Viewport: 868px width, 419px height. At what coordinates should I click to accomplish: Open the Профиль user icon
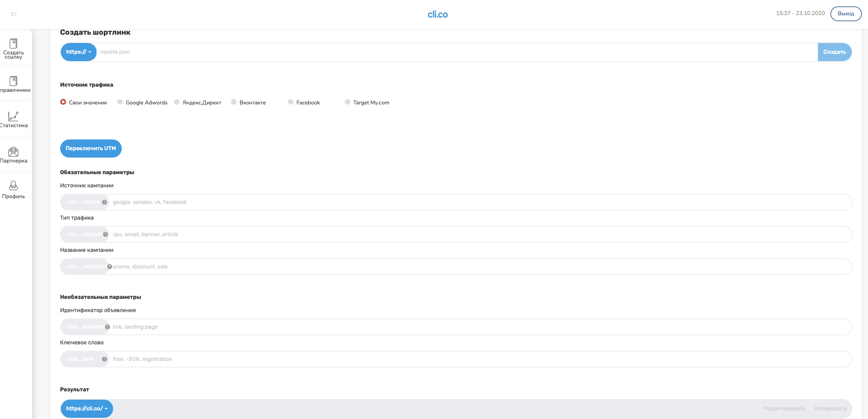14,186
